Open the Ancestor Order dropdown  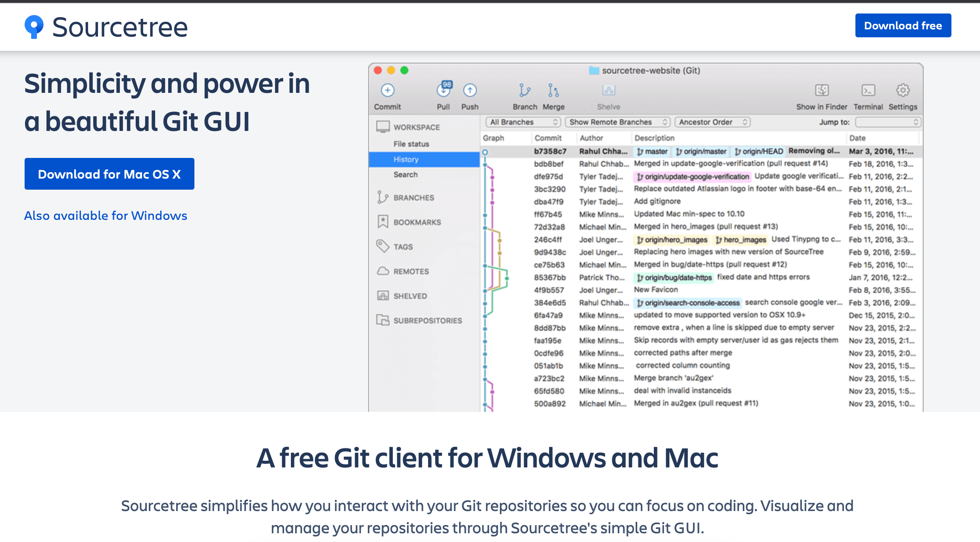pos(712,122)
